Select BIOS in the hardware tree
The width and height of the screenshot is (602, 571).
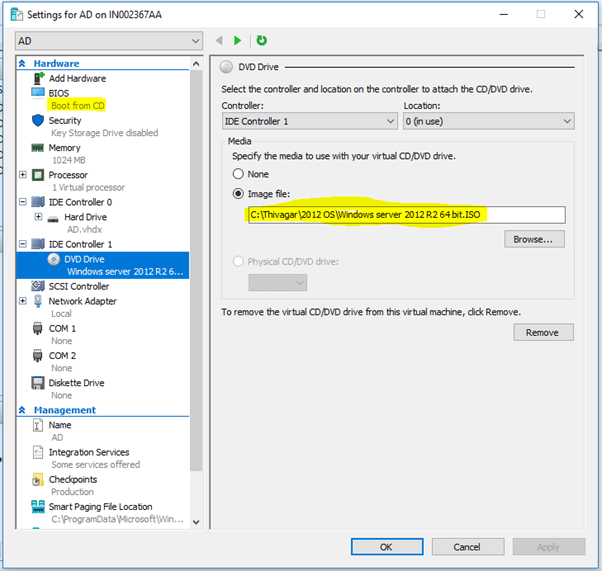(59, 93)
